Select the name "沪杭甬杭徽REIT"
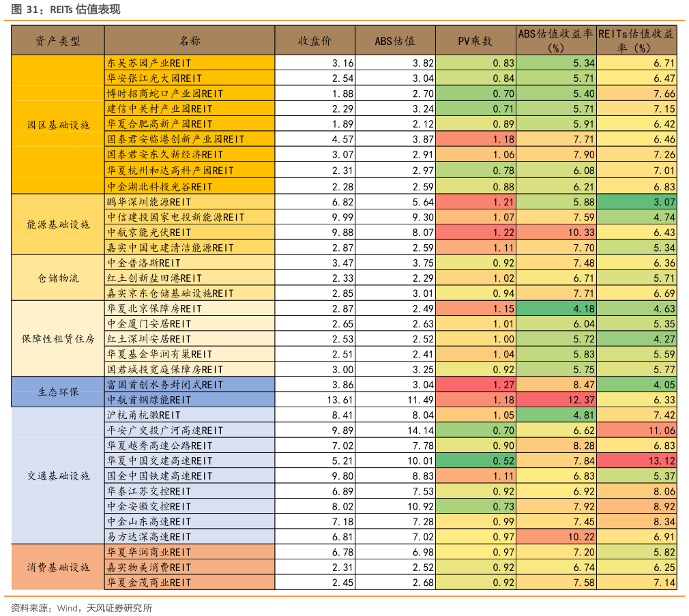Viewport: 689px width, 616px height. 144,415
